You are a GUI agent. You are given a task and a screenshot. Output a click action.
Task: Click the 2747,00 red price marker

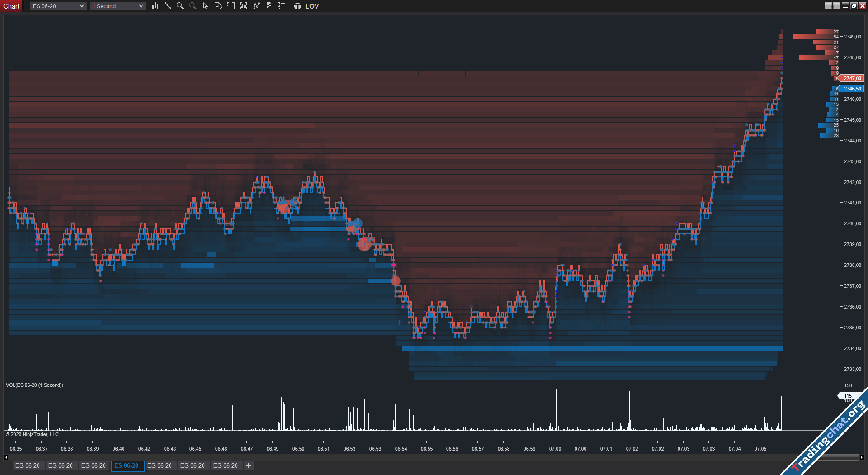[852, 78]
